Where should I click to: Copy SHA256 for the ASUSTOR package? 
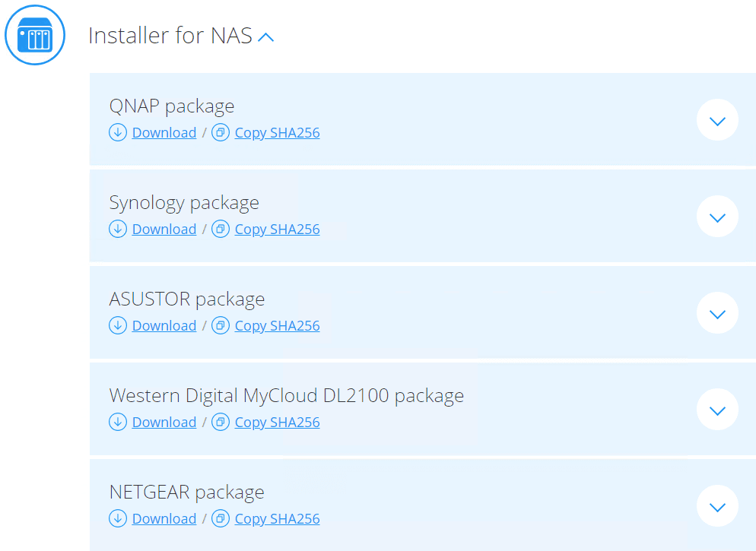point(277,325)
